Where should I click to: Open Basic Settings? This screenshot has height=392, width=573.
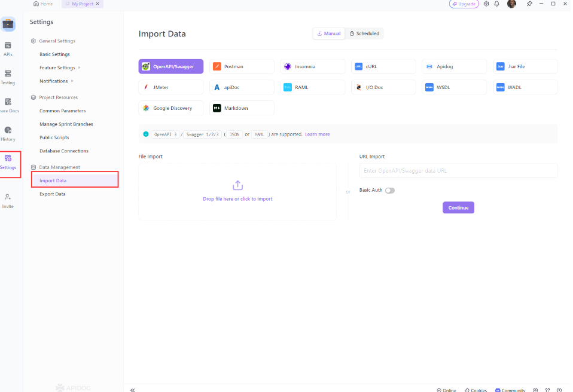click(x=54, y=54)
